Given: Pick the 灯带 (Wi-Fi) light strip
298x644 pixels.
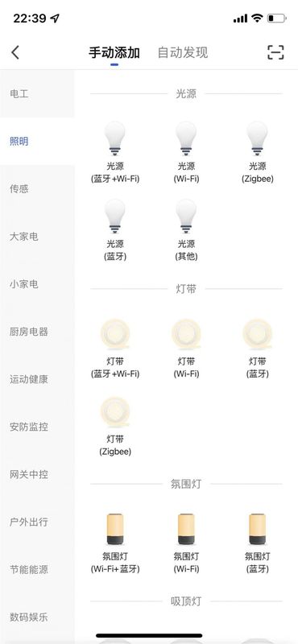Looking at the screenshot, I should click(x=186, y=334).
